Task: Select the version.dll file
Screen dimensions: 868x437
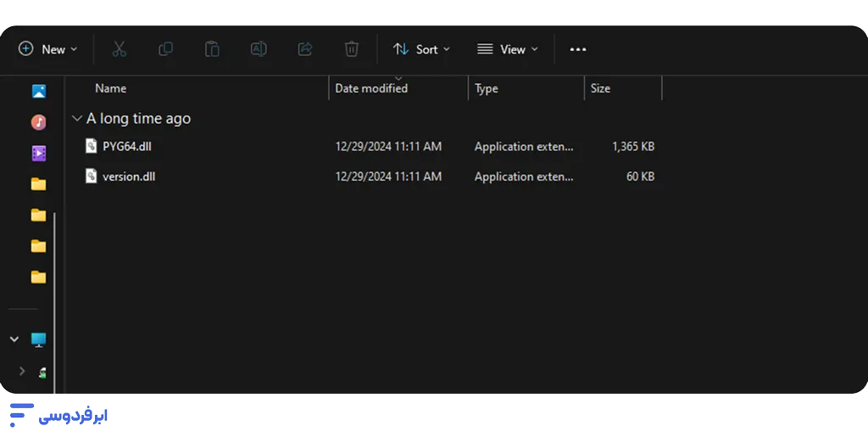Action: (128, 176)
